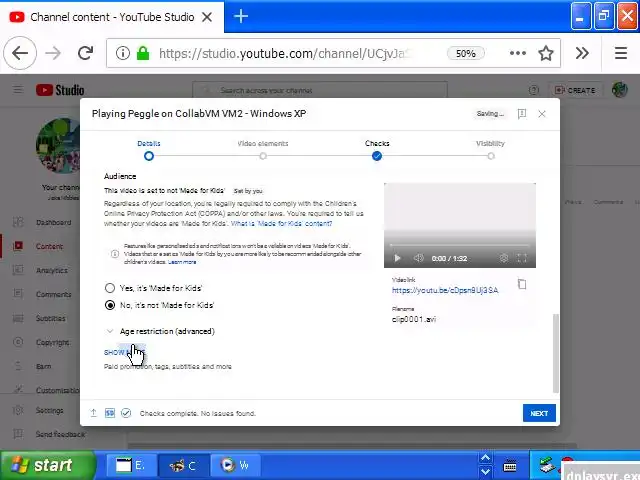Open site information icon in address bar

point(122,53)
